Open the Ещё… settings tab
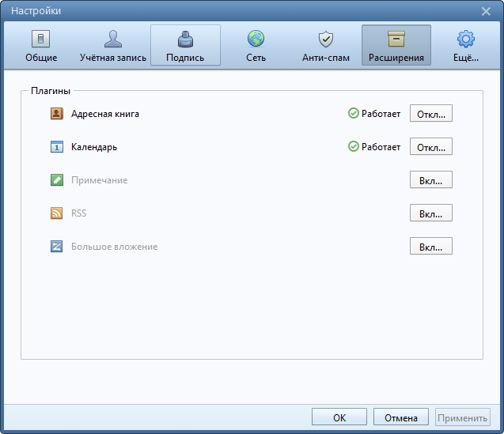The width and height of the screenshot is (504, 434). (x=466, y=45)
